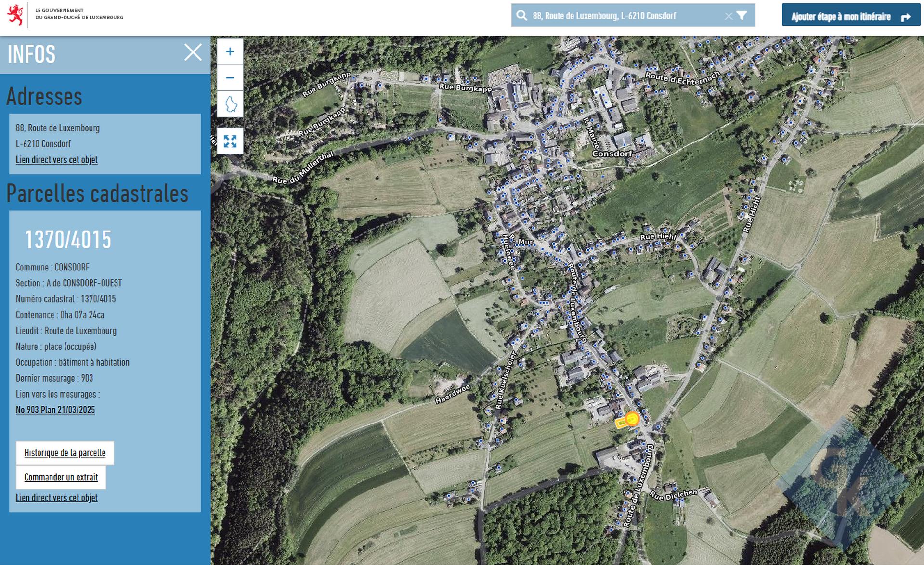The width and height of the screenshot is (924, 565).
Task: Open direct link under cadastral parcel
Action: tap(56, 498)
